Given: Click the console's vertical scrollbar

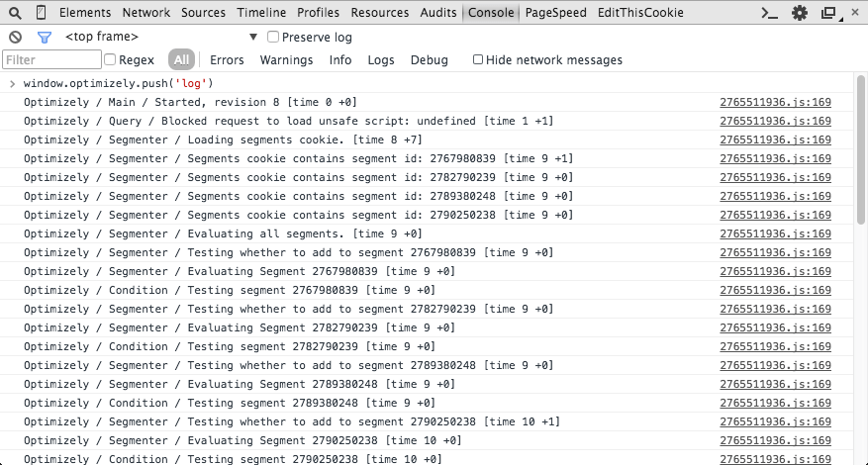Looking at the screenshot, I should 860,148.
